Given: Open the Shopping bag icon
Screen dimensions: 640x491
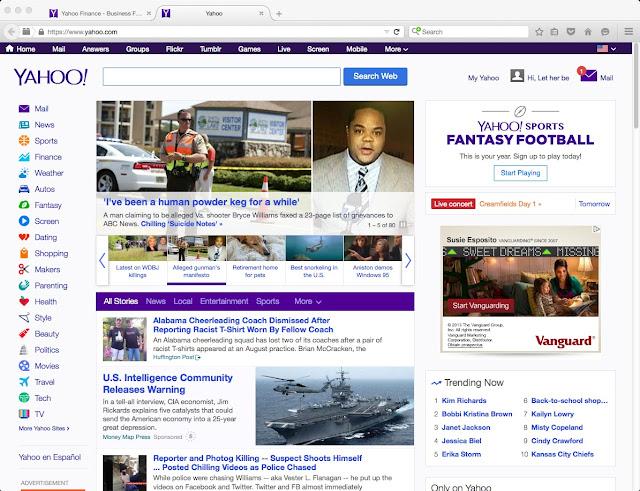Looking at the screenshot, I should [24, 253].
